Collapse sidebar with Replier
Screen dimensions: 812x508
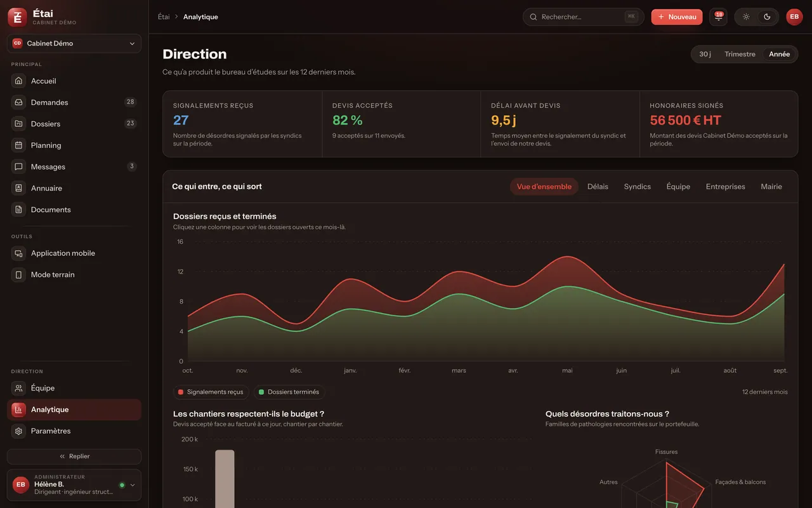(74, 457)
